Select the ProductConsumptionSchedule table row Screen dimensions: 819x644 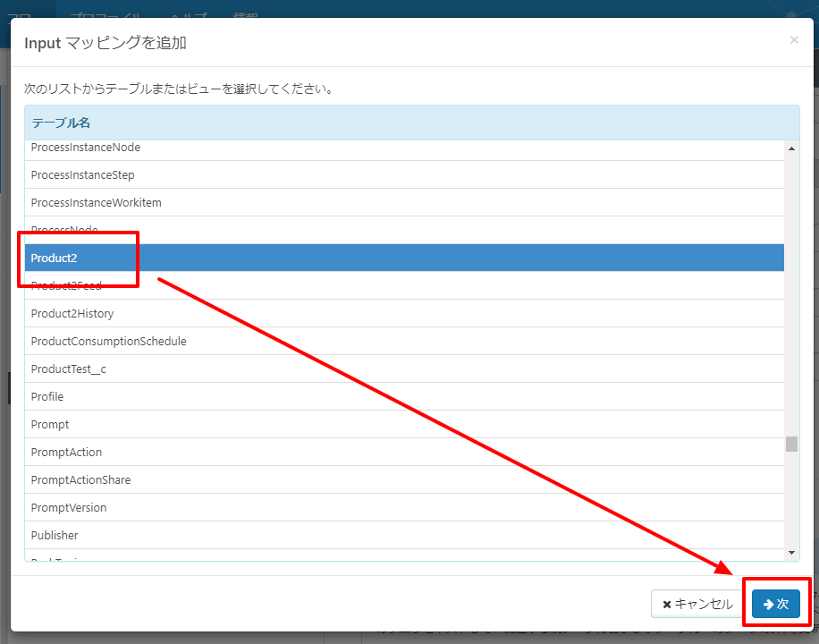click(x=404, y=342)
